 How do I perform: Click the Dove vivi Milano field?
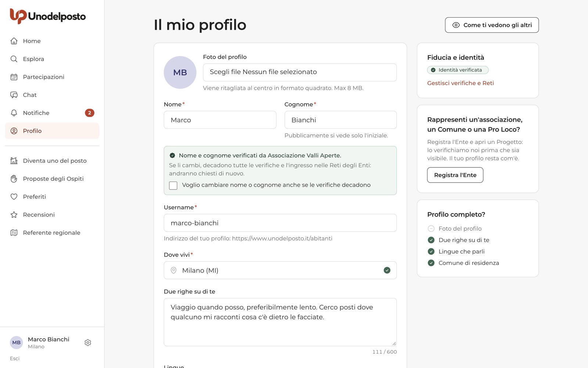tap(280, 270)
